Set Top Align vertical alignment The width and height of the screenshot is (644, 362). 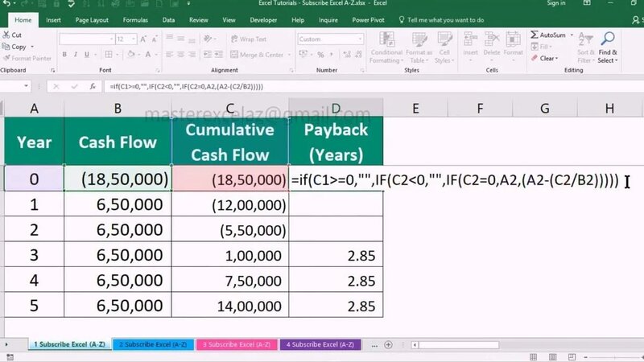[169, 39]
